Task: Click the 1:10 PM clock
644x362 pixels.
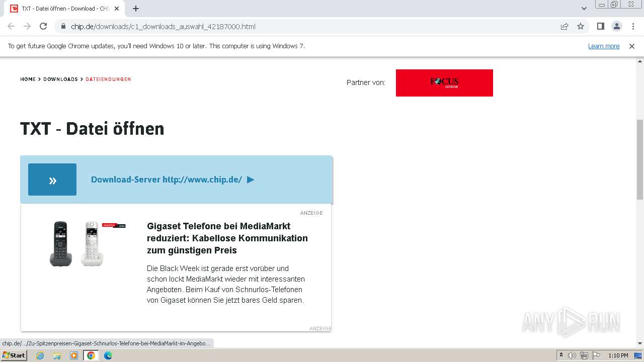Action: (618, 355)
